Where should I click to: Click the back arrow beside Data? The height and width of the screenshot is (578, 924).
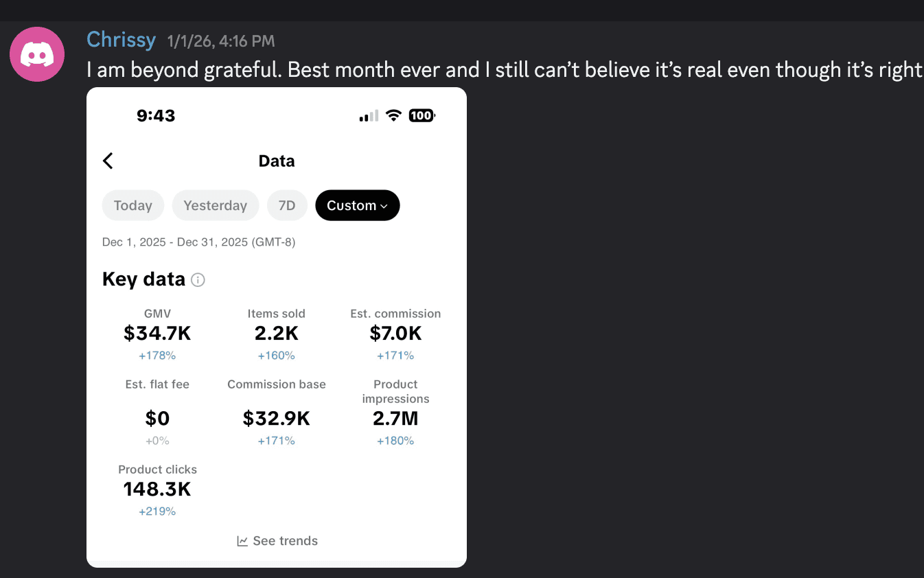(x=108, y=161)
